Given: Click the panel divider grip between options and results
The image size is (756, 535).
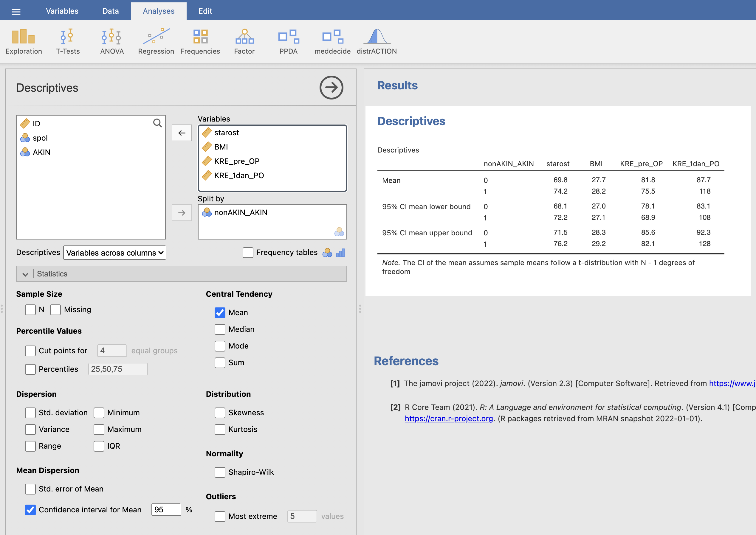Looking at the screenshot, I should 360,309.
